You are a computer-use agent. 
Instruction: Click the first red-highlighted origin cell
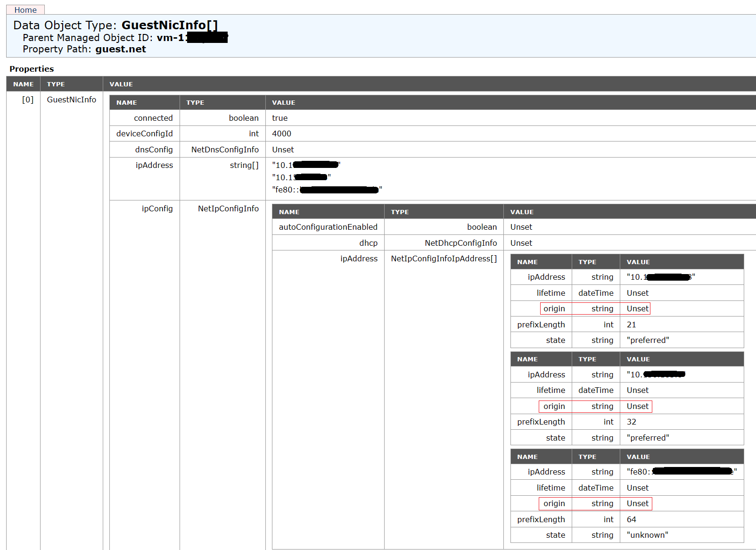[554, 308]
